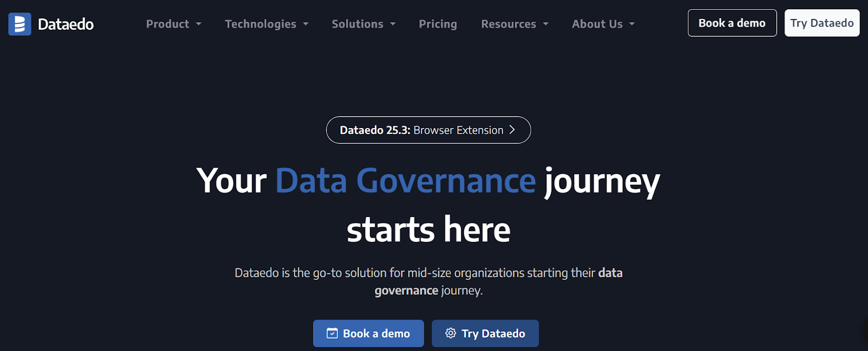Open the Solutions menu
The image size is (868, 351).
click(x=364, y=24)
